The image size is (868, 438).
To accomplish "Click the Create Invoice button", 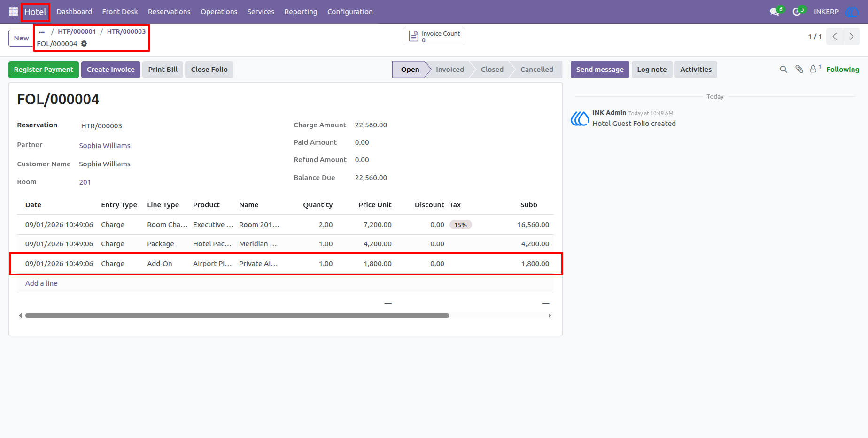I will 111,70.
